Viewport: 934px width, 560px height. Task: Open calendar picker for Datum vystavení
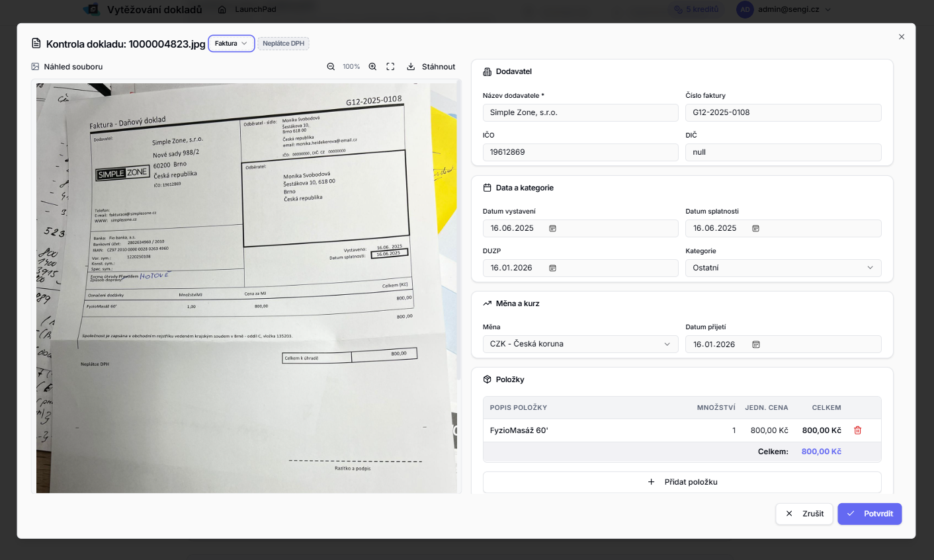tap(552, 229)
